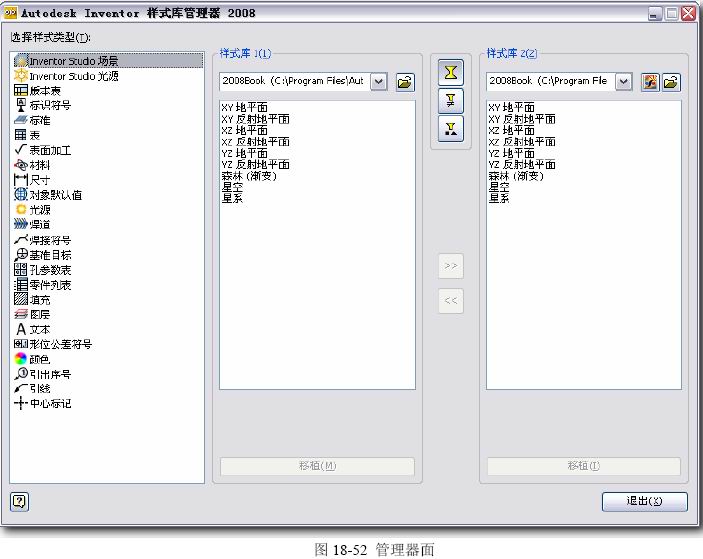This screenshot has height=559, width=703.
Task: Browse folder for 样式库 1
Action: pos(405,82)
